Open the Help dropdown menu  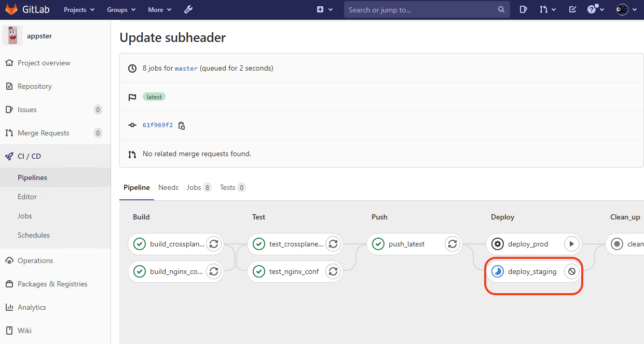(x=595, y=9)
